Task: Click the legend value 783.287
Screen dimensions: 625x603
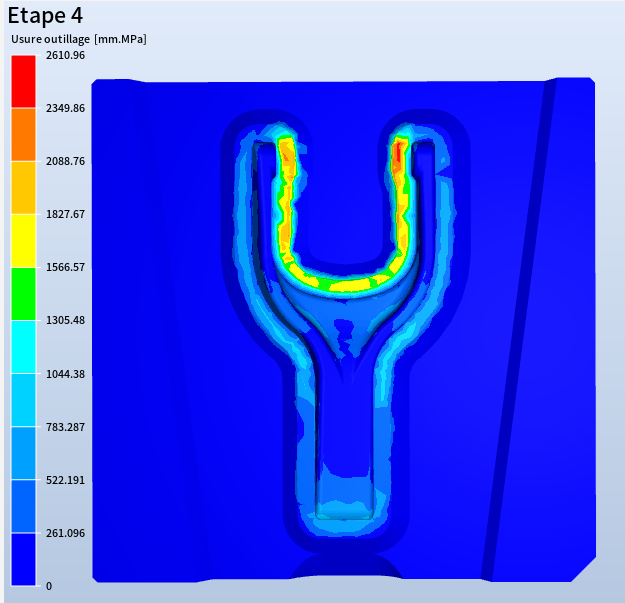Action: pyautogui.click(x=65, y=427)
